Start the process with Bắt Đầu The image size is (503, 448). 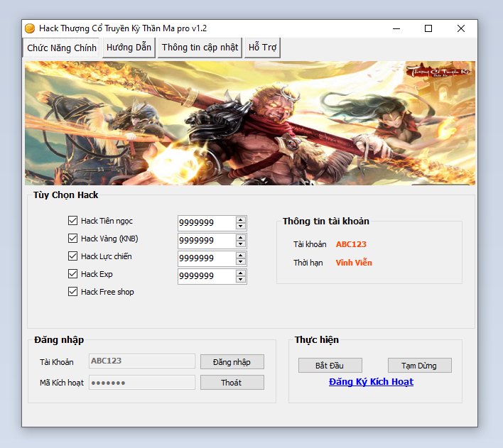click(x=330, y=366)
